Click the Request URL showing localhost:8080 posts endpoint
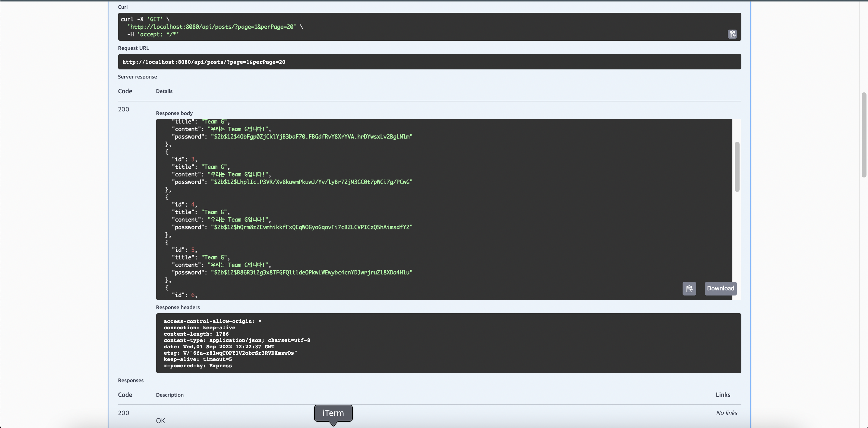 (x=204, y=62)
